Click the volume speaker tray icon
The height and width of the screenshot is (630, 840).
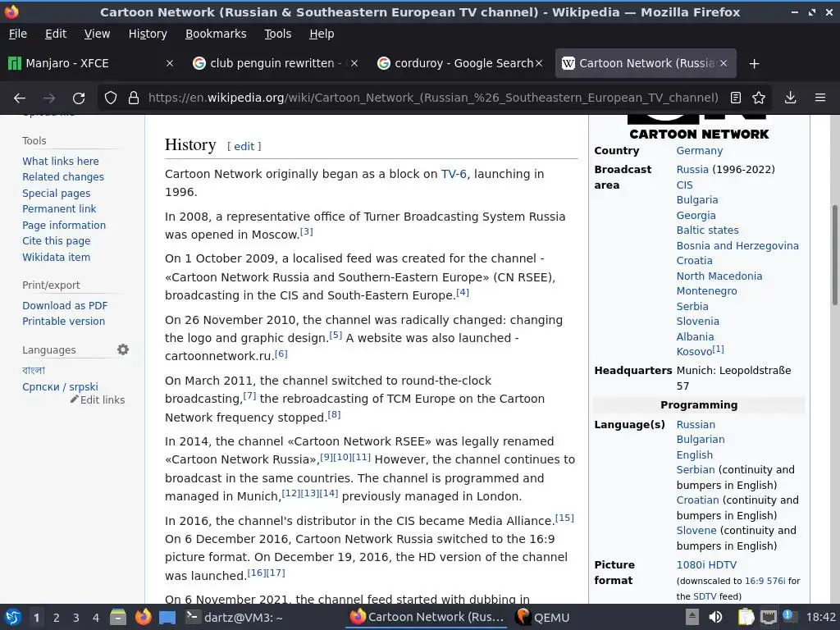point(715,617)
